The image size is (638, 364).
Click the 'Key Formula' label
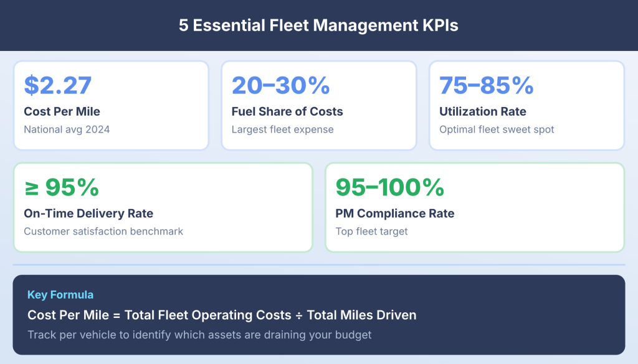click(x=60, y=294)
